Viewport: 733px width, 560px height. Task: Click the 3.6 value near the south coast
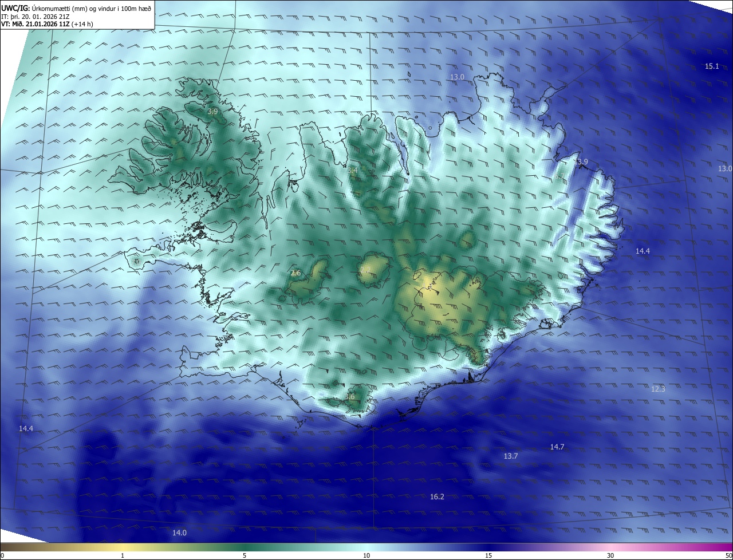[349, 396]
